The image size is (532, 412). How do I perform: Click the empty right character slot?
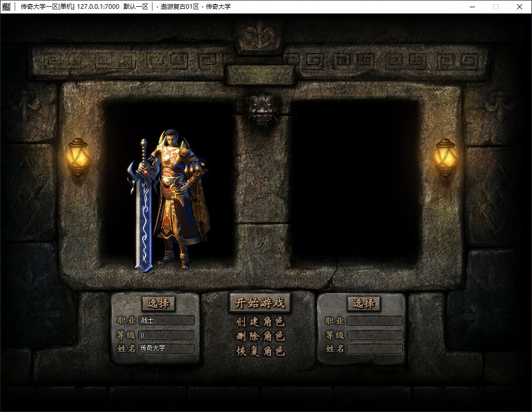click(355, 183)
